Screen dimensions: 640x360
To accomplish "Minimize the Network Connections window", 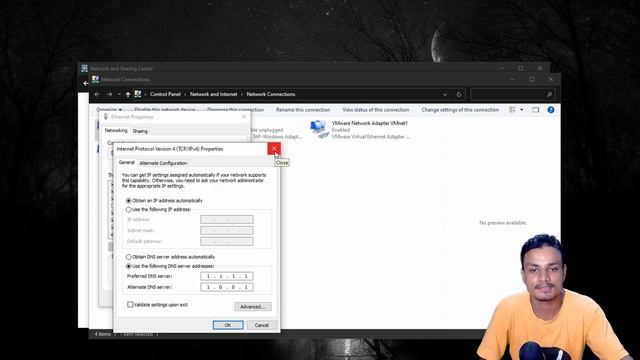I will point(513,79).
